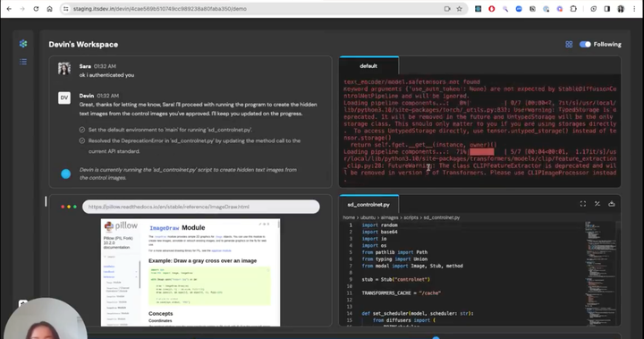Click the 'scripts' breadcrumb folder
Image resolution: width=644 pixels, height=339 pixels.
411,217
